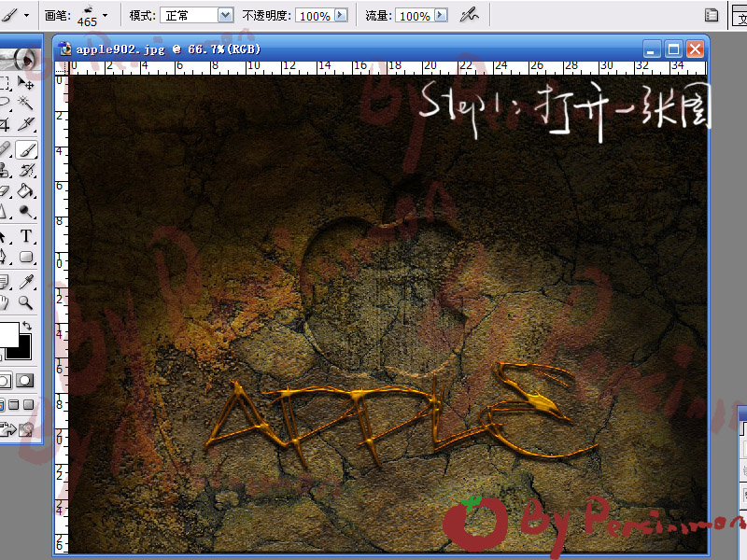Click the apple902.jpg document icon
Screen dimensions: 747x560
(64, 49)
